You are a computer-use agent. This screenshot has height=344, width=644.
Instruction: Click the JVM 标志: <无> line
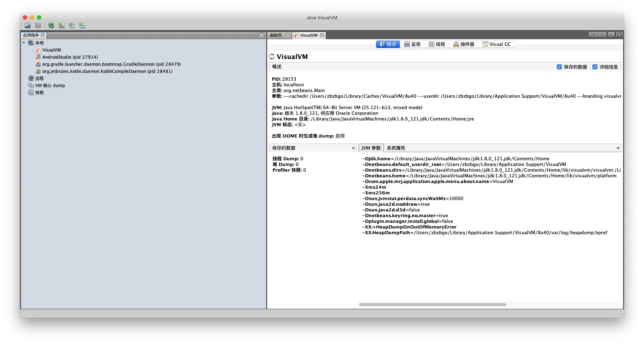point(289,125)
